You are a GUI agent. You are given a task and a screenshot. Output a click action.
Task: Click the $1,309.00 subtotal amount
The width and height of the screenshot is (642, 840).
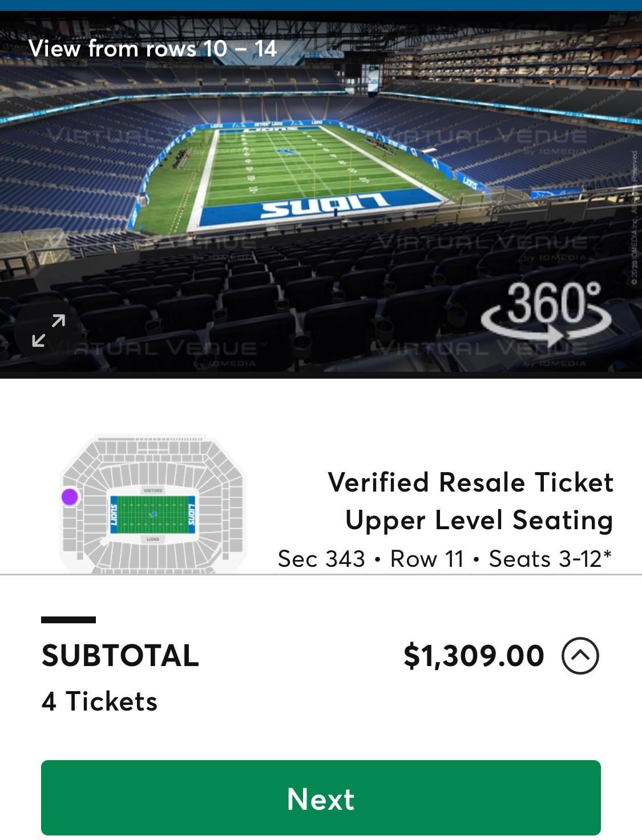click(473, 656)
